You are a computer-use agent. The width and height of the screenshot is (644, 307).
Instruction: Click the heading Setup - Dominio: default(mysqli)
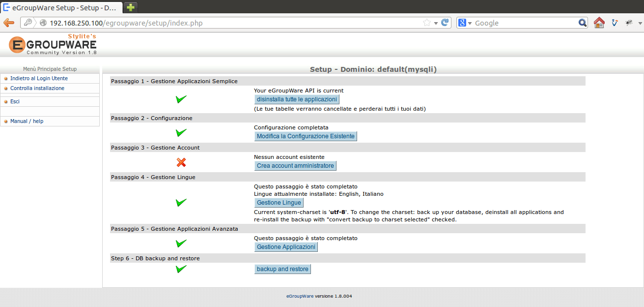click(x=373, y=69)
